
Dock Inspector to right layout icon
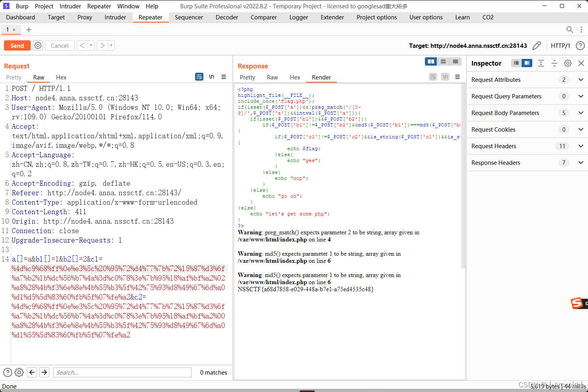pyautogui.click(x=527, y=63)
